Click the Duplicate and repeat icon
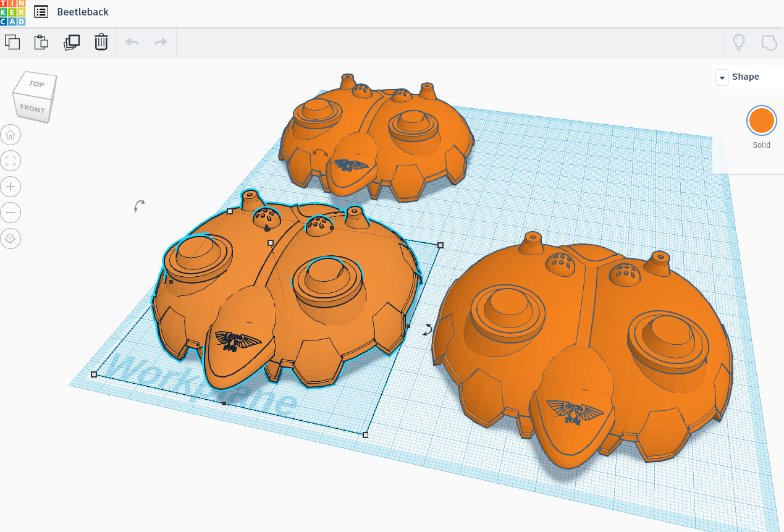784x532 pixels. (72, 42)
